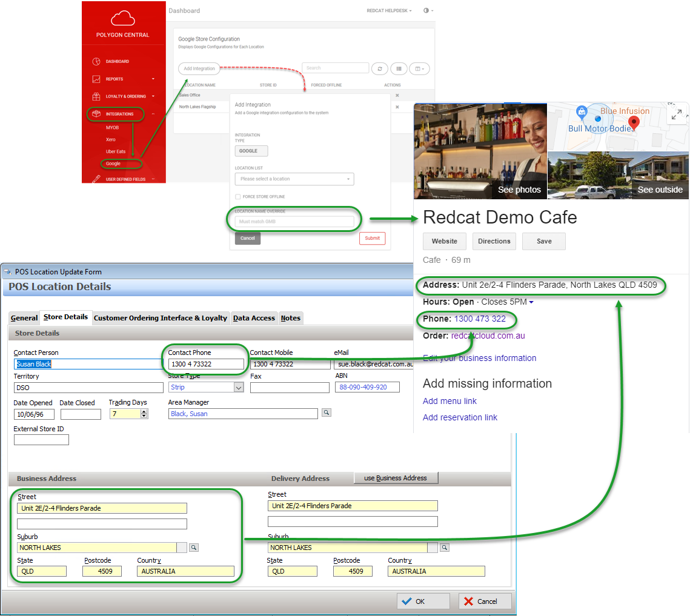Click the Location Name Override input field
This screenshot has height=616, width=690.
pyautogui.click(x=294, y=222)
